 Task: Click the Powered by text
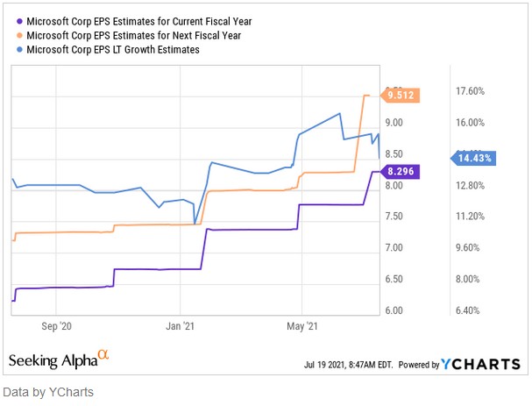point(419,365)
